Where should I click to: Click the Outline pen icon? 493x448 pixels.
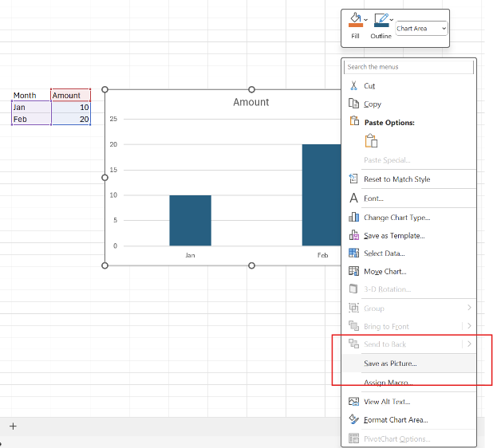(x=381, y=18)
